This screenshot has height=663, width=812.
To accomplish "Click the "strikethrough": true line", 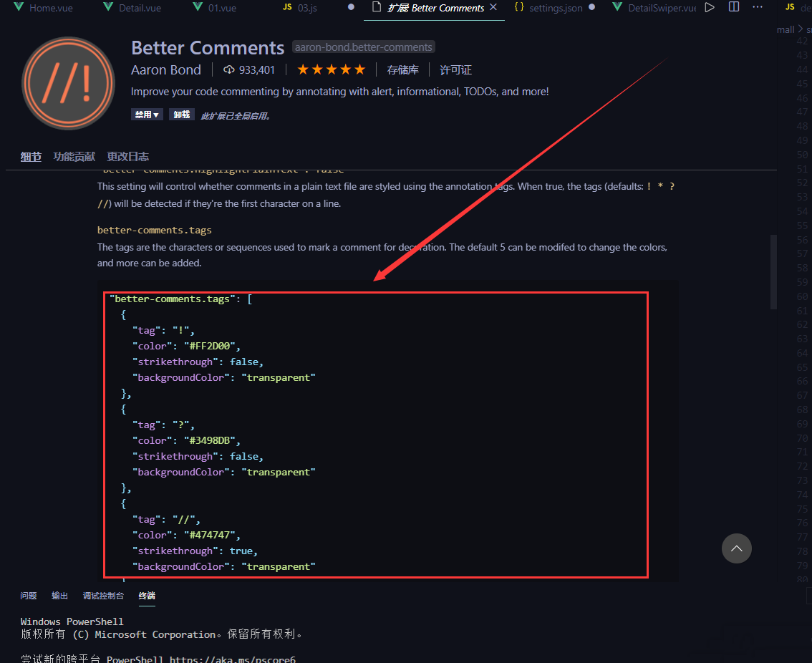I will [195, 551].
